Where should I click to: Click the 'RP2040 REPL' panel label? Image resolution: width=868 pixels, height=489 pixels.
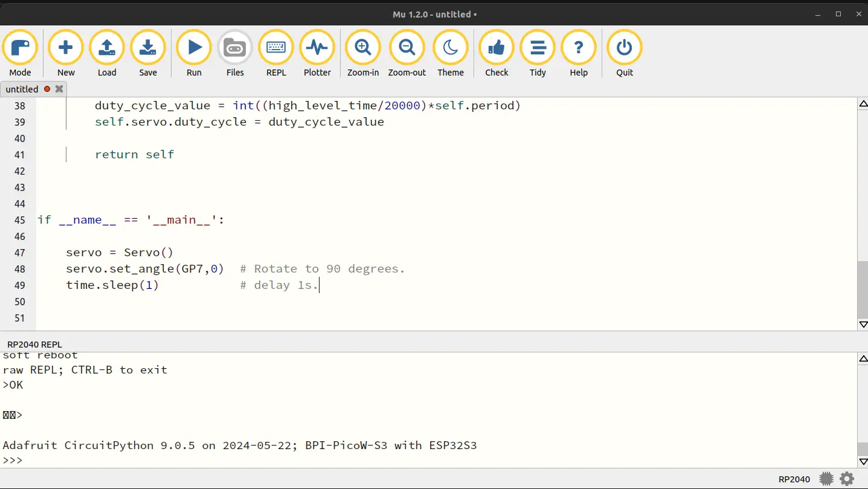[x=34, y=344]
